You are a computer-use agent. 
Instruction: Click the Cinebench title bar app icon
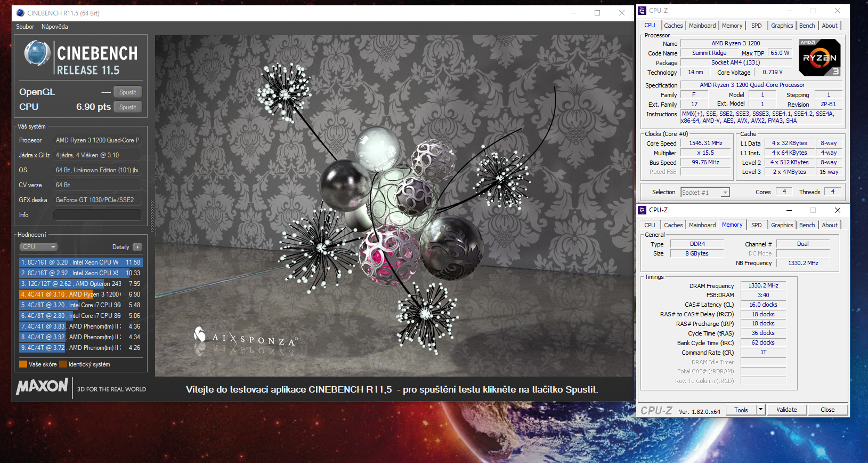coord(20,13)
